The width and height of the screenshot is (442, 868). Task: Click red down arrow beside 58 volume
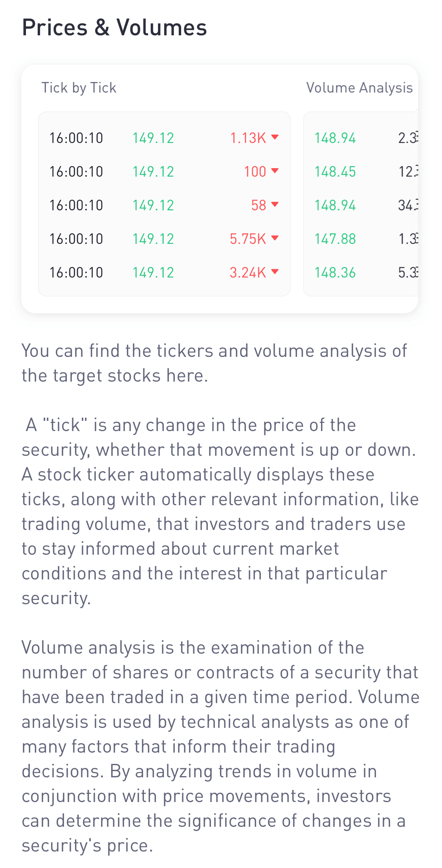(275, 205)
